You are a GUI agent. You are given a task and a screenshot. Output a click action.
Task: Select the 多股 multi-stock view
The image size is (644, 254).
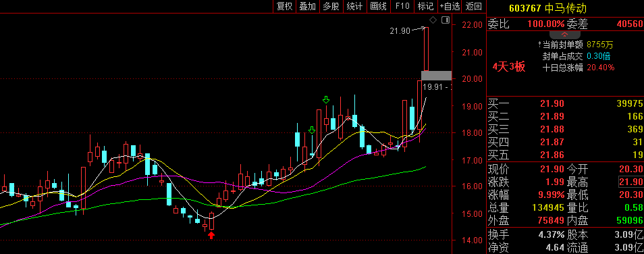(x=331, y=6)
